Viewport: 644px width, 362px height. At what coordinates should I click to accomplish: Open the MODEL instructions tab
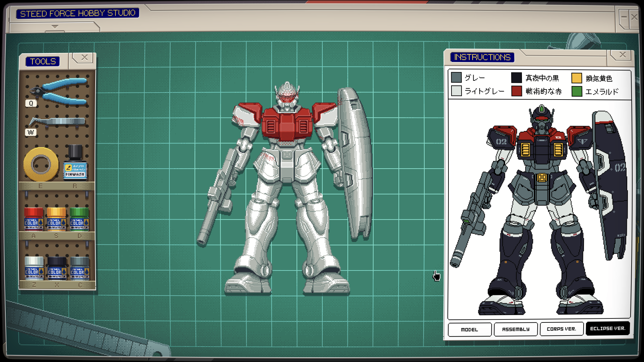tap(470, 329)
